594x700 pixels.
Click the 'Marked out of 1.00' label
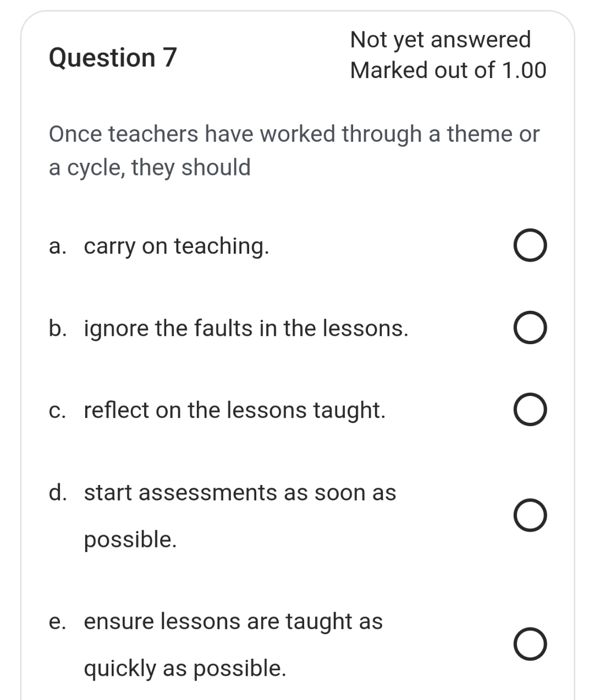point(449,69)
